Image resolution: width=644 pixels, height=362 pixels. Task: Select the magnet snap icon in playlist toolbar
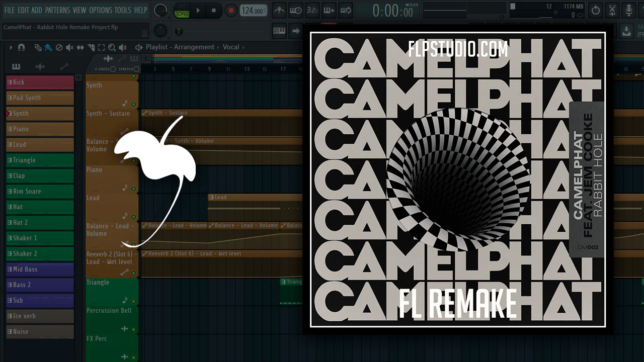(x=21, y=47)
